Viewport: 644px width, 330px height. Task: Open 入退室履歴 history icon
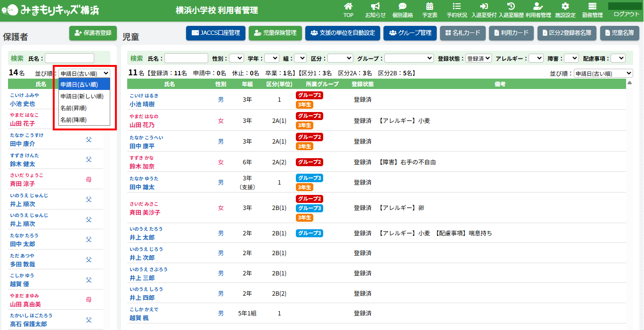(511, 7)
